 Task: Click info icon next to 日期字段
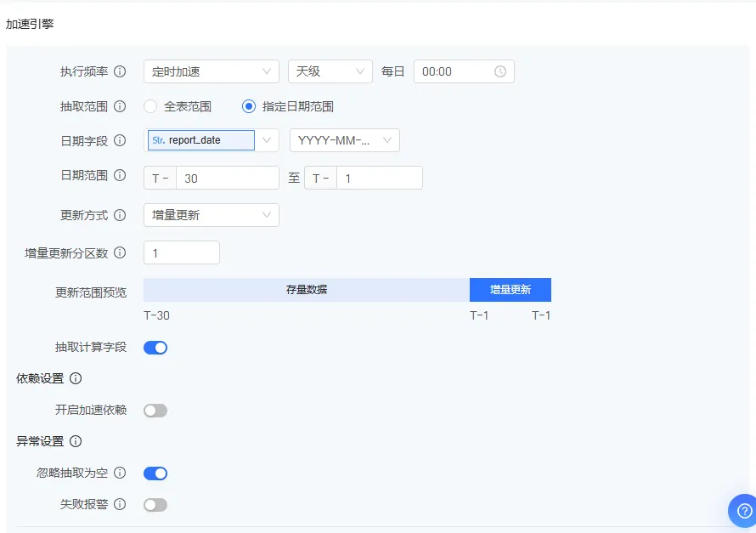pyautogui.click(x=120, y=140)
